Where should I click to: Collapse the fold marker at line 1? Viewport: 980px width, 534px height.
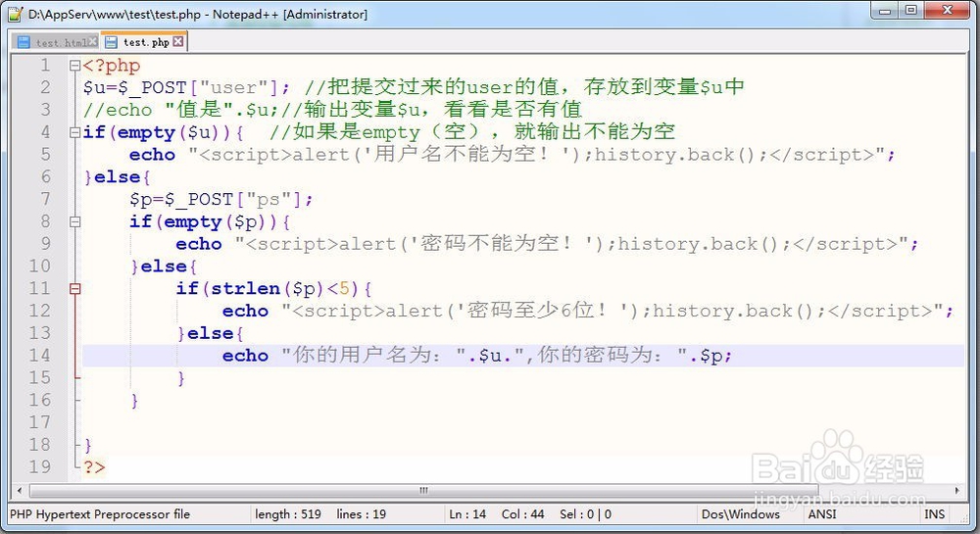[75, 65]
